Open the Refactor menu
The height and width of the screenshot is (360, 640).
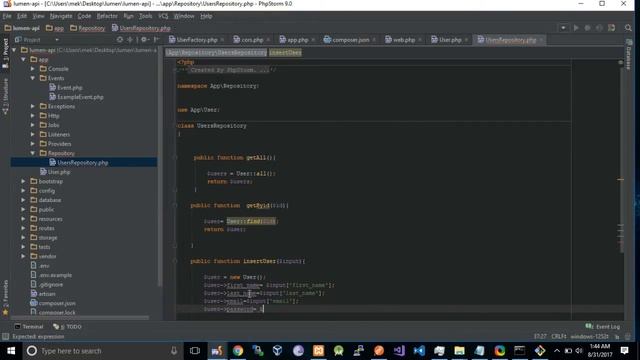[x=107, y=16]
